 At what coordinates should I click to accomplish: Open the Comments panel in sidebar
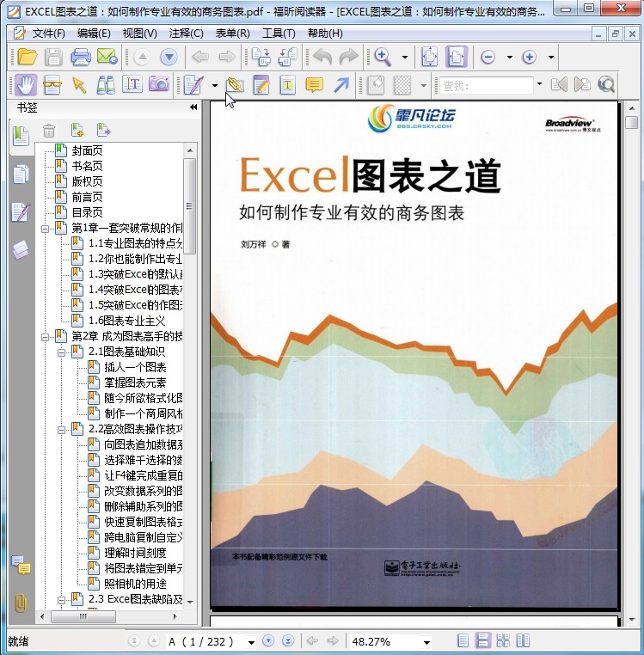tap(21, 566)
